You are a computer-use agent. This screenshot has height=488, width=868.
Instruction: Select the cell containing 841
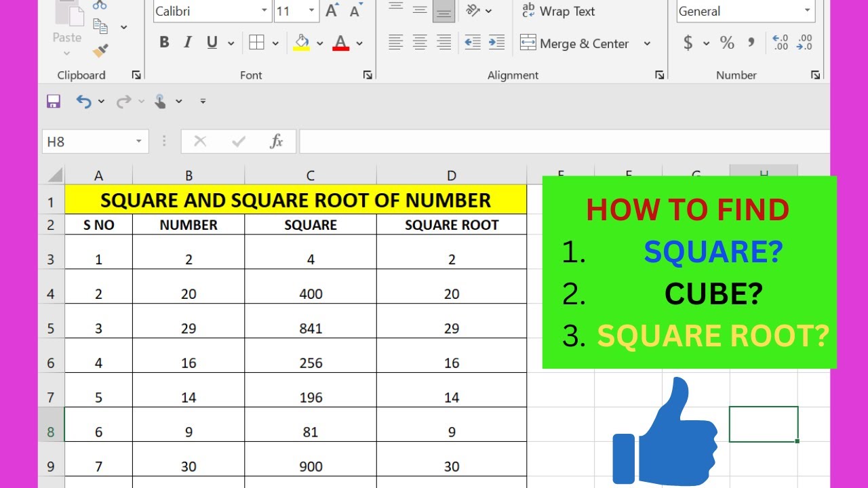(x=311, y=321)
